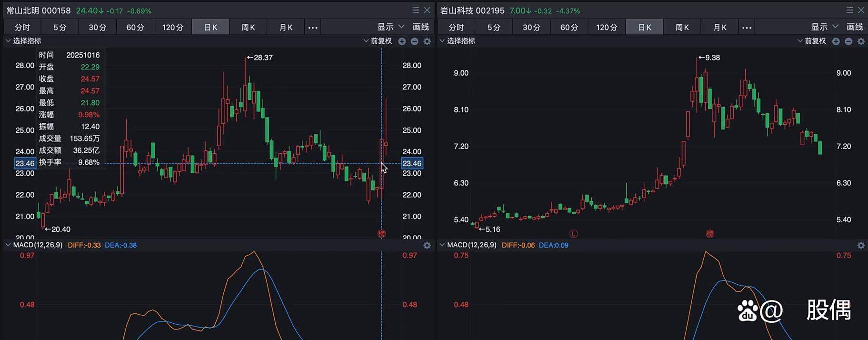The image size is (868, 340).
Task: Click the L marker on right chart axis
Action: point(573,234)
